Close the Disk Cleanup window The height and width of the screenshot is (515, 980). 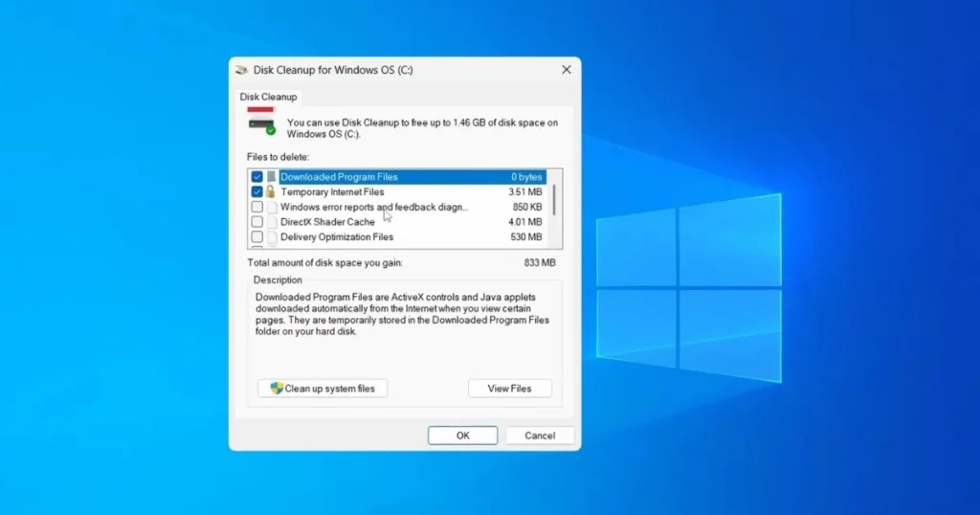pyautogui.click(x=567, y=70)
